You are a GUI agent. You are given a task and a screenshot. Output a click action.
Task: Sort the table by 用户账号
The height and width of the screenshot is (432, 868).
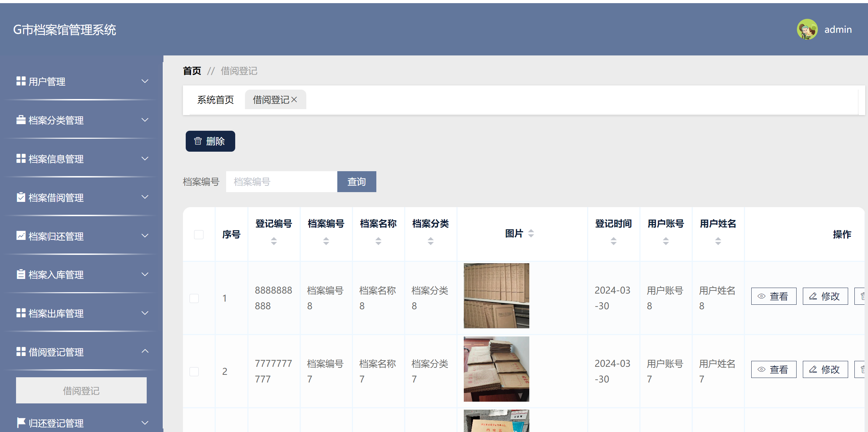[x=666, y=241]
